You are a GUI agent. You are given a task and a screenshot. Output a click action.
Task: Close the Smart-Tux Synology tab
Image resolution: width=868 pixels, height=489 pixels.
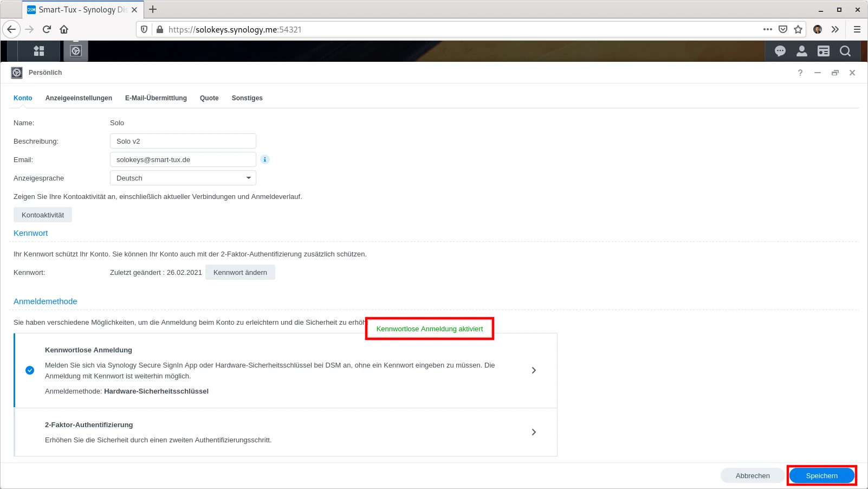[x=134, y=10]
